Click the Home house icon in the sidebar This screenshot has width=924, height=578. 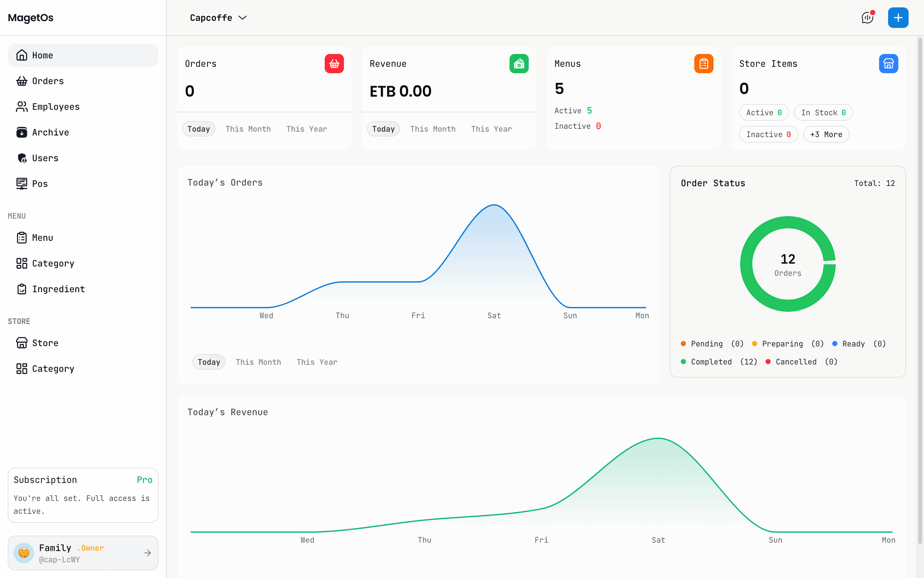[22, 55]
